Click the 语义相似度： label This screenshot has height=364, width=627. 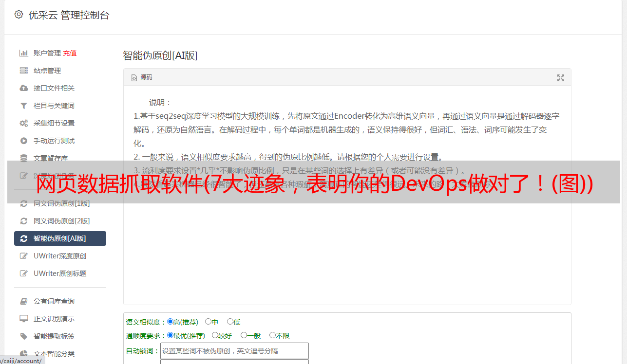coord(146,322)
